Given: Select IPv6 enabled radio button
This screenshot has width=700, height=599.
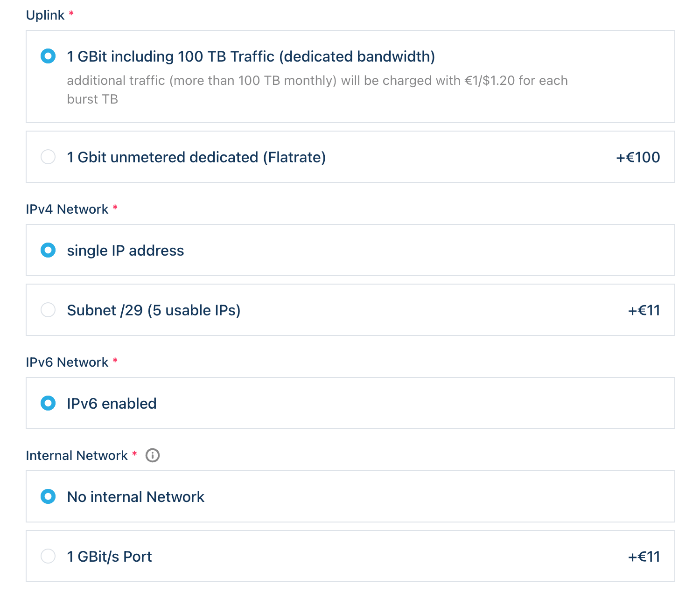Looking at the screenshot, I should 48,403.
